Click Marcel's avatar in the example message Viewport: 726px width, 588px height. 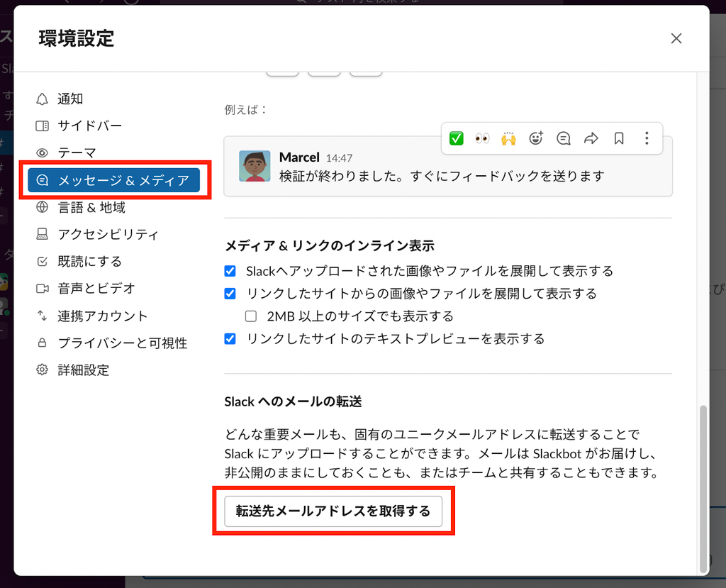coord(255,166)
